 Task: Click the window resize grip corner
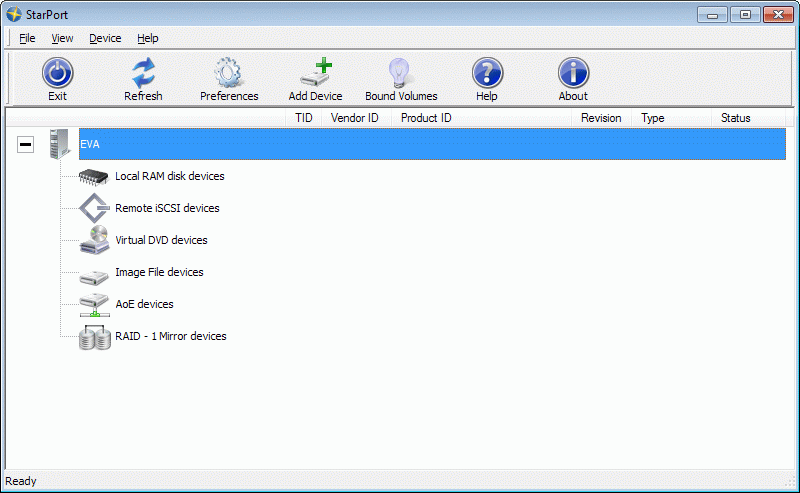click(790, 483)
